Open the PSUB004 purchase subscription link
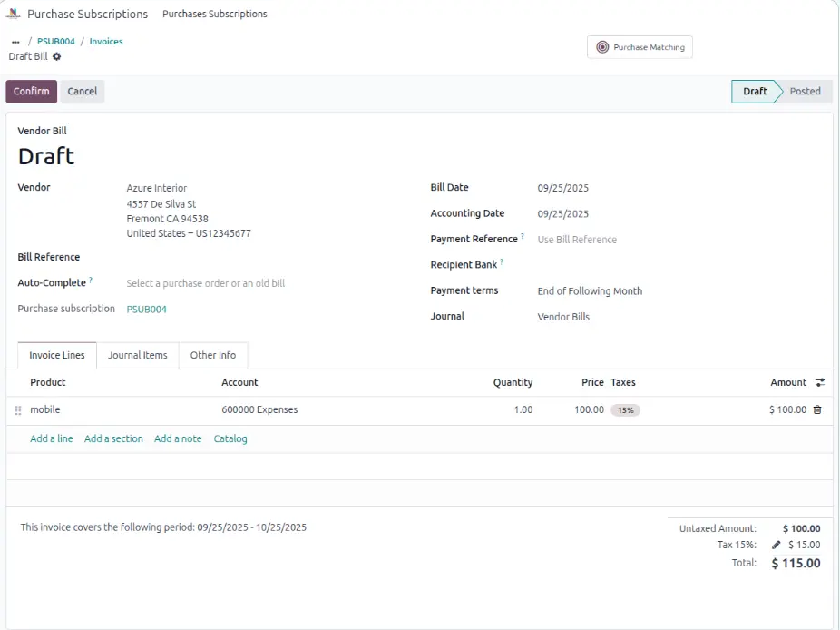Viewport: 840px width, 630px height. pos(147,309)
